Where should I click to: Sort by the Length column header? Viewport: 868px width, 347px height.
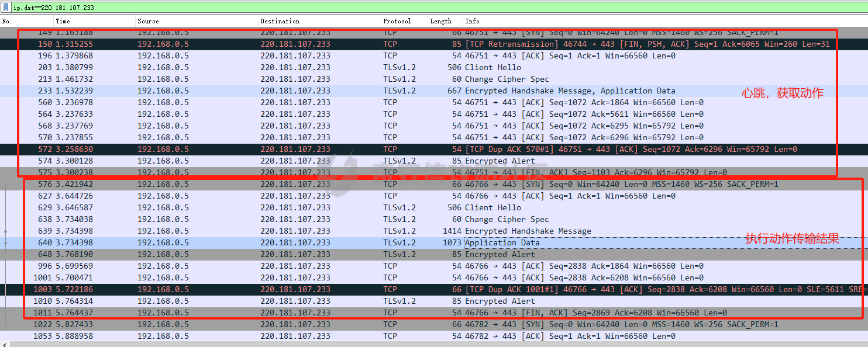[x=445, y=21]
